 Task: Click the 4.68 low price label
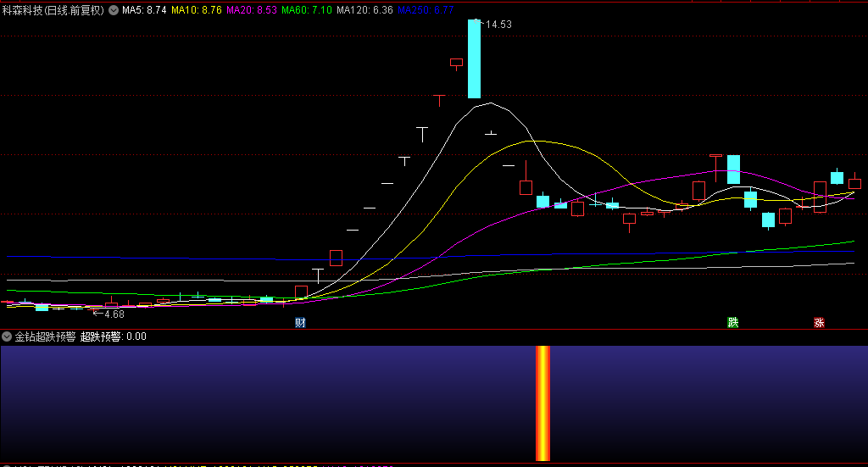click(114, 314)
